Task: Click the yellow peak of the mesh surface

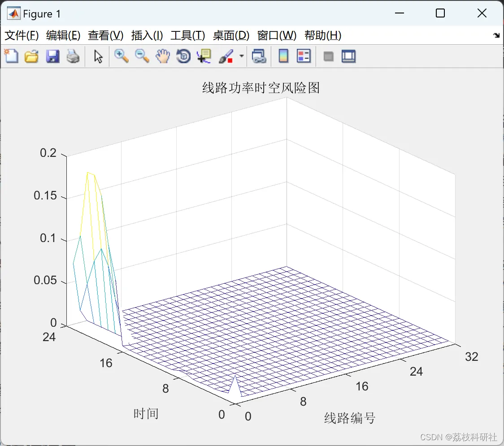Action: coord(88,173)
